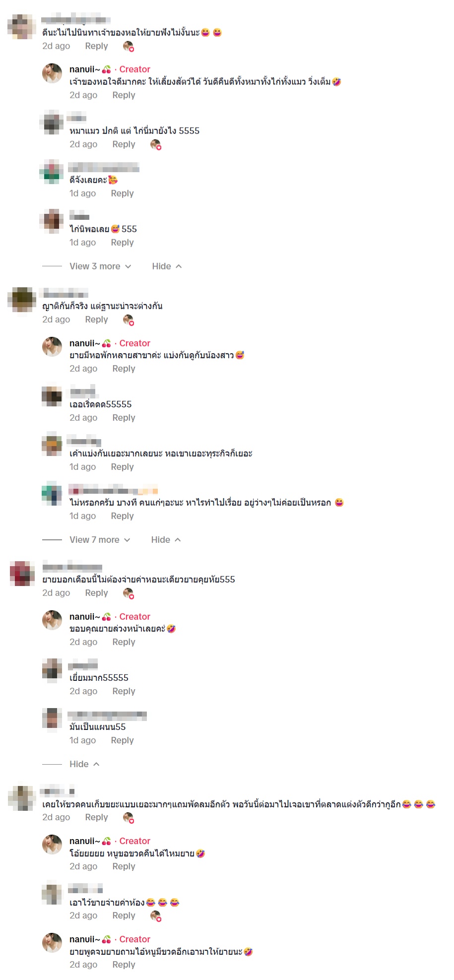The image size is (454, 980).
Task: Click creator-liked icon beside the first comment's Reply
Action: (129, 47)
